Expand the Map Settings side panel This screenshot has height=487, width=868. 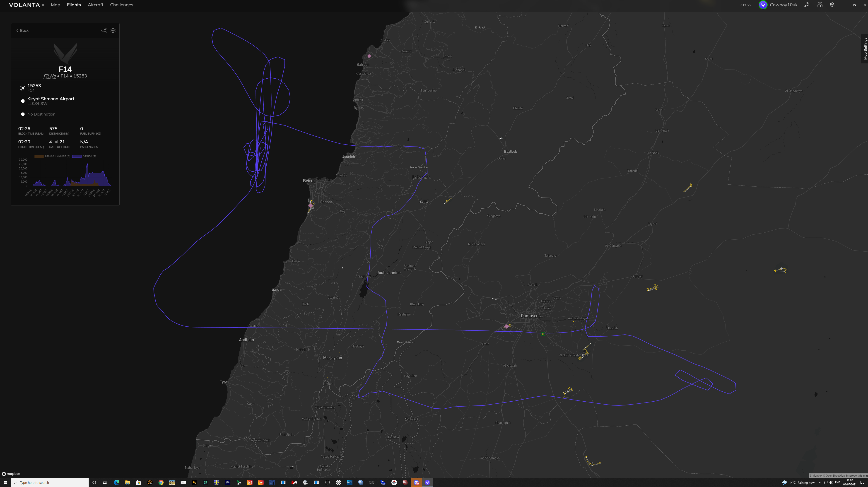point(865,48)
